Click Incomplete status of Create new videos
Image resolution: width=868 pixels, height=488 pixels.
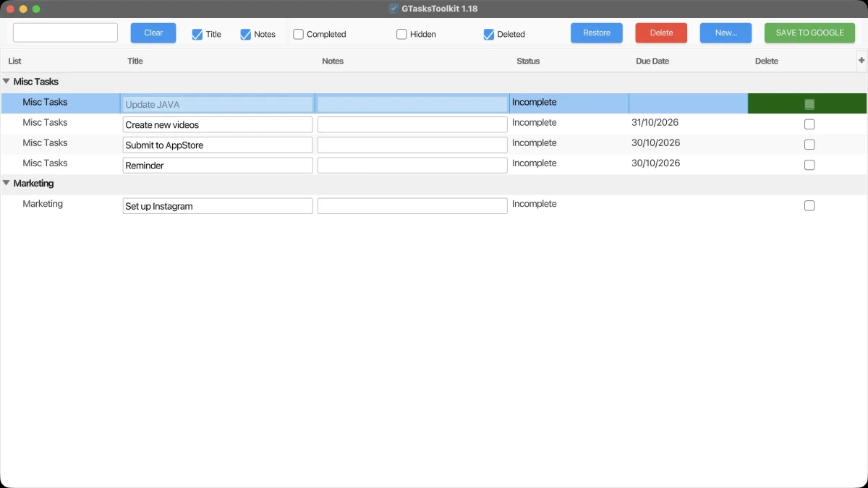tap(535, 122)
